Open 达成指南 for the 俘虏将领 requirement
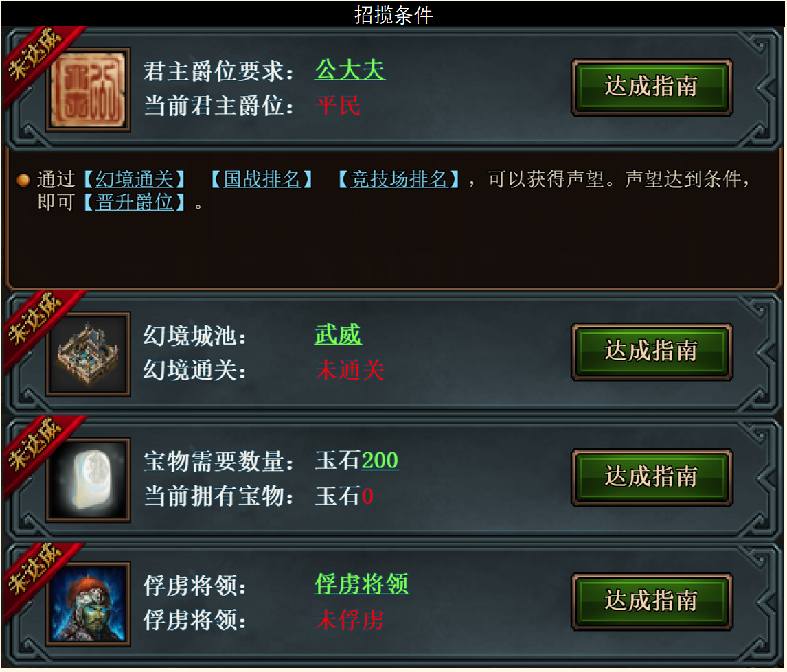This screenshot has width=787, height=672. (652, 601)
